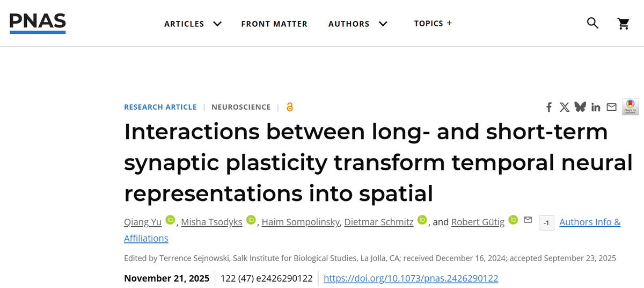Open Authors Info & Affiliations
Image resolution: width=644 pixels, height=288 pixels.
[x=589, y=222]
